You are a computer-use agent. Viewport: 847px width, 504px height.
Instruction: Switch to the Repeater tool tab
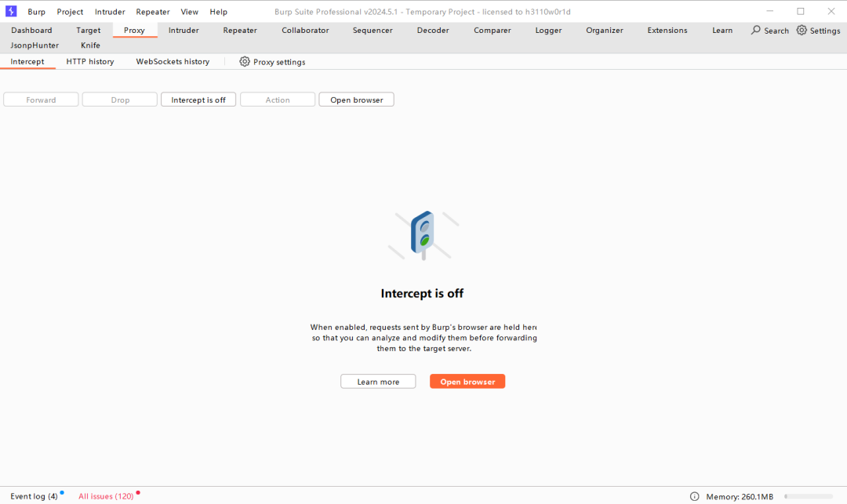click(240, 31)
